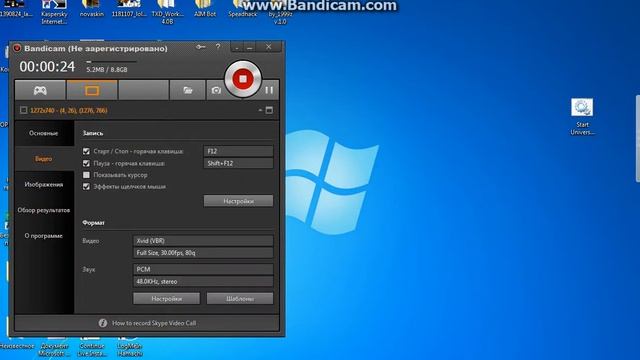The image size is (640, 360).
Task: Click the 5.2MB / 8.8GB size text
Action: [107, 70]
